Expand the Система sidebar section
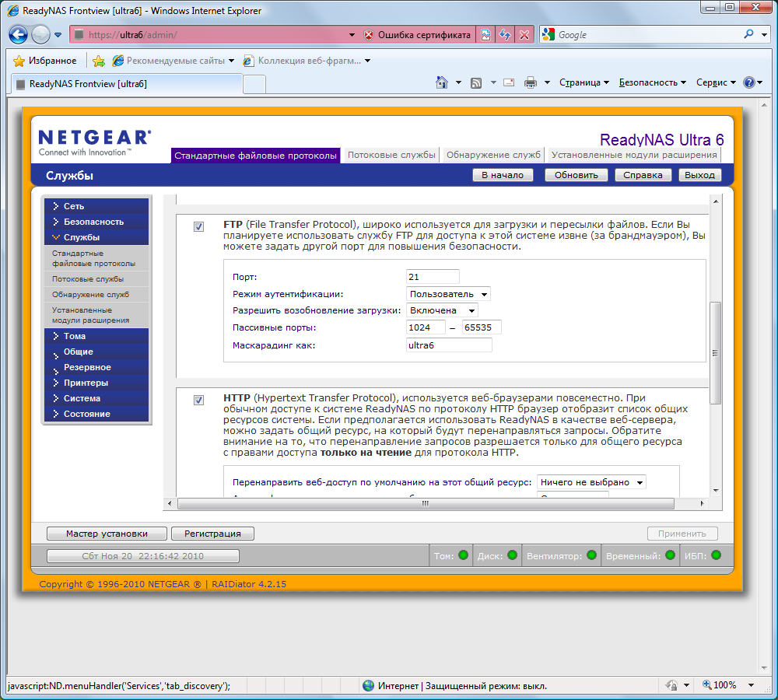Viewport: 778px width, 700px height. 96,398
